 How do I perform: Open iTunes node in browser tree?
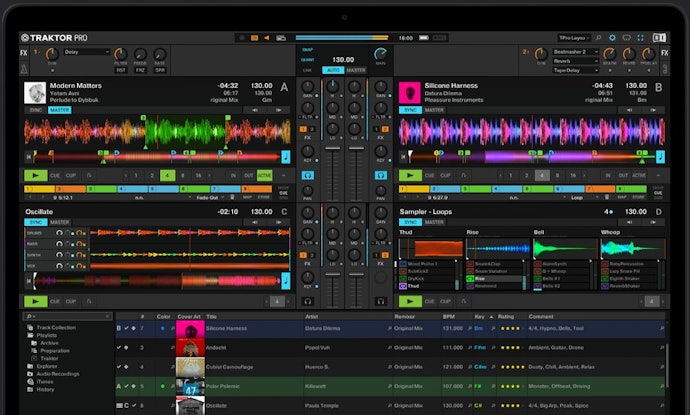click(40, 382)
